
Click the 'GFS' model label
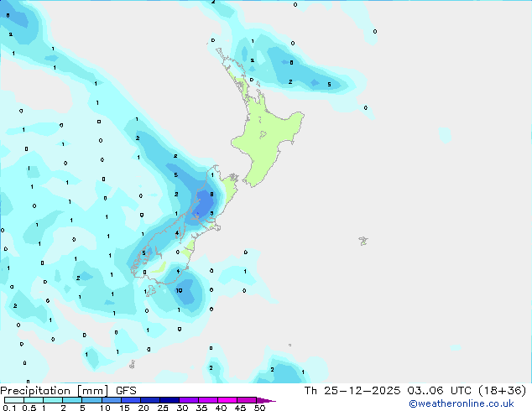pos(126,391)
